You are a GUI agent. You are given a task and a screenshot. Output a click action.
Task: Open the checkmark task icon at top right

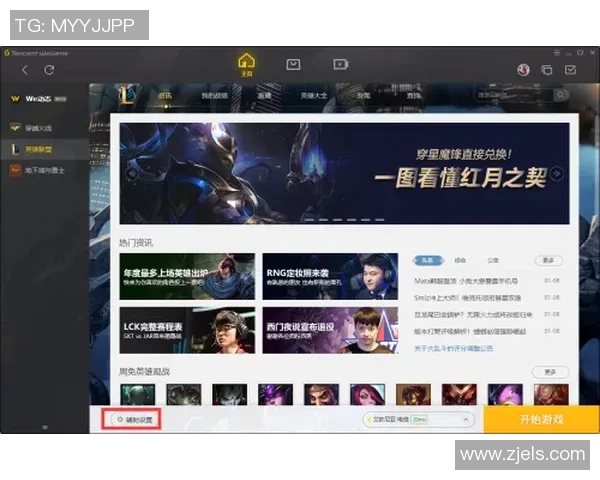[571, 70]
